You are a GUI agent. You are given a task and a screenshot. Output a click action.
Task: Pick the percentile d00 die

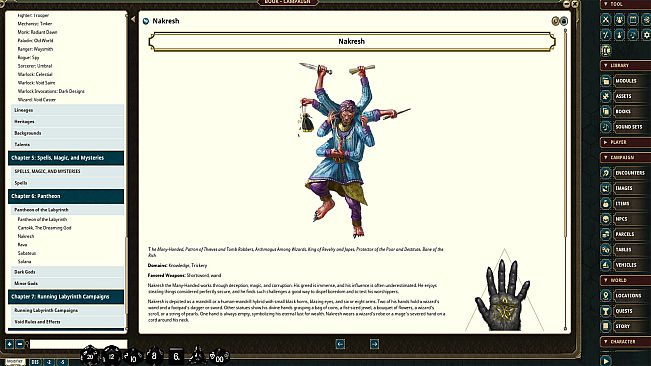coord(219,356)
